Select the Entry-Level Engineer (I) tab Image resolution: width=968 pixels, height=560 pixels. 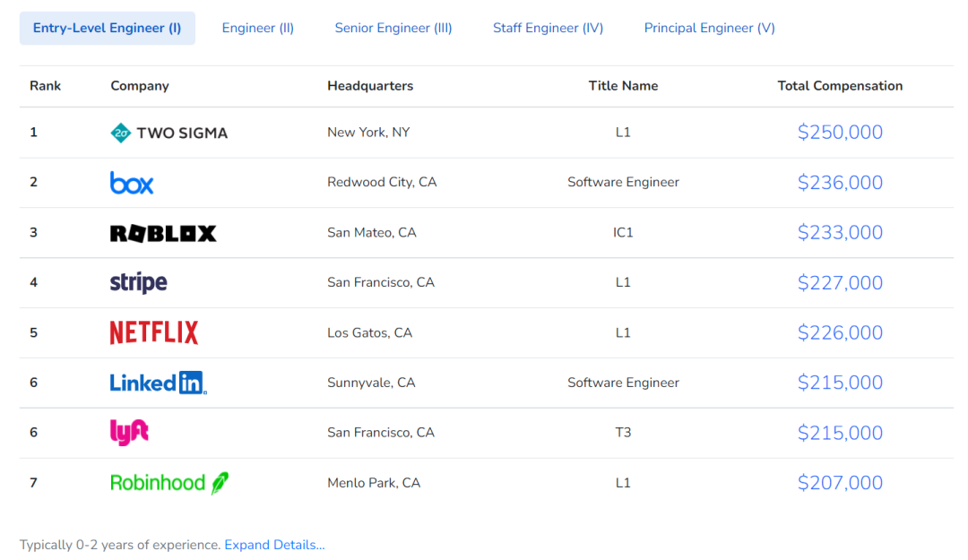click(x=108, y=28)
